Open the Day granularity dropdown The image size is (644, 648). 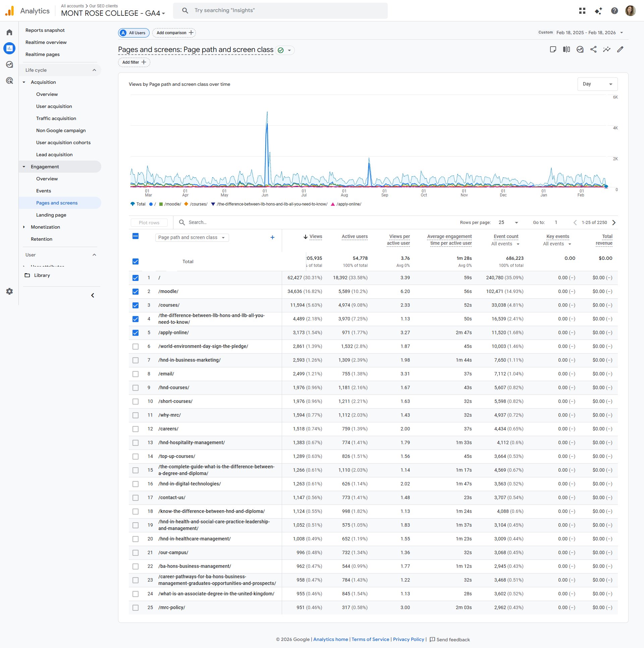point(597,84)
